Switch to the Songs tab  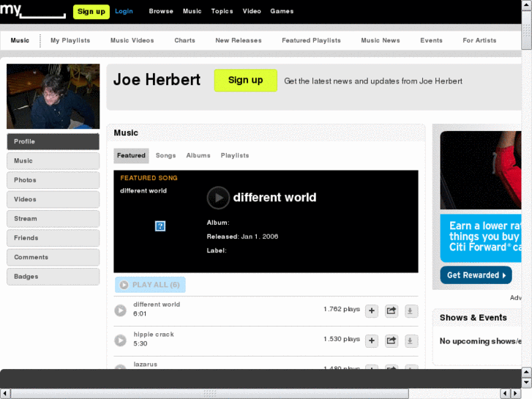tap(165, 156)
